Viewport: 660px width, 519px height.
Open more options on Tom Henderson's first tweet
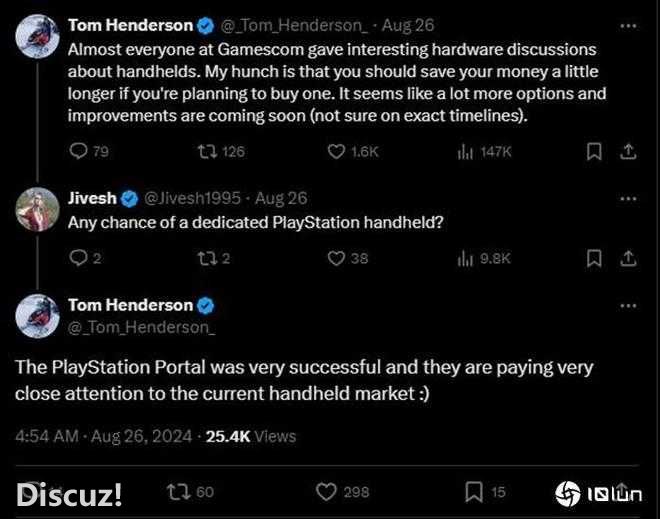pyautogui.click(x=628, y=26)
